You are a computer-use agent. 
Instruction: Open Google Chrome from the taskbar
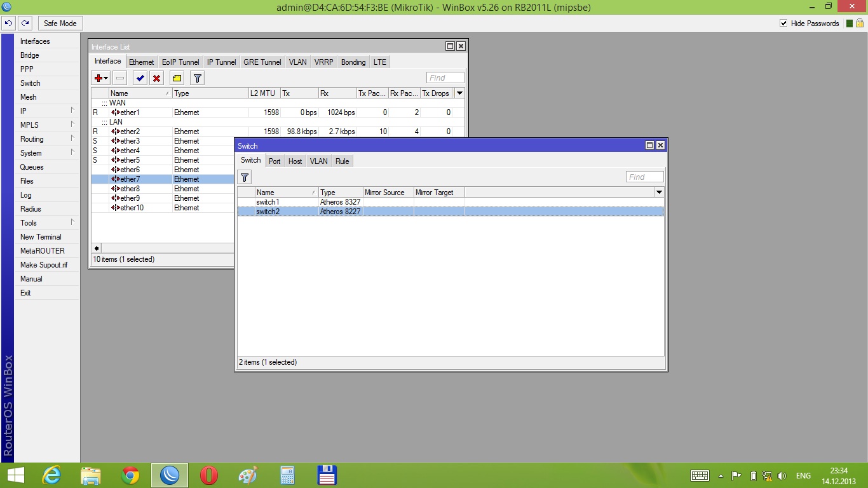point(130,475)
